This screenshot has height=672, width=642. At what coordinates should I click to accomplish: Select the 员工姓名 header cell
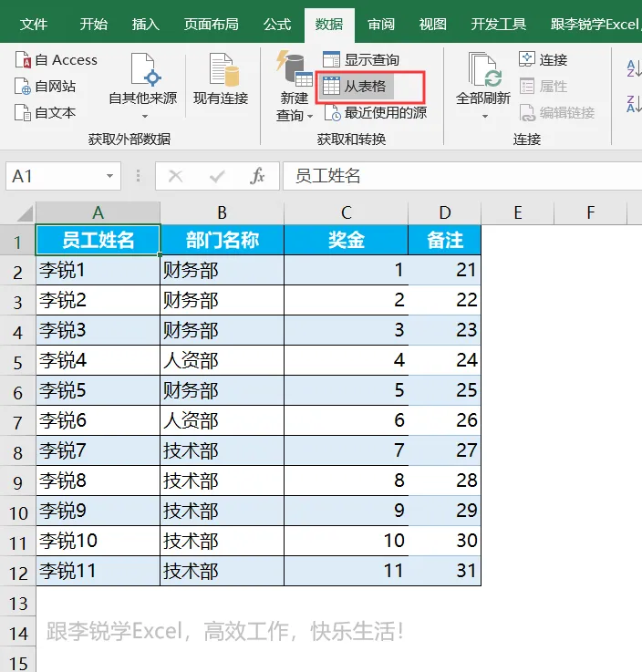(x=98, y=240)
